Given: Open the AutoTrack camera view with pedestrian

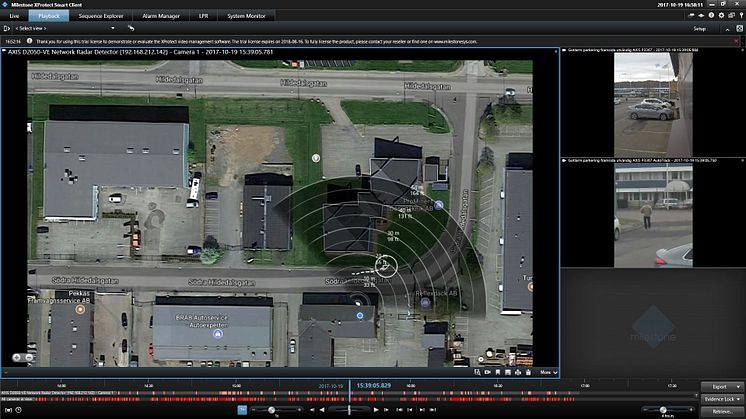Looking at the screenshot, I should (653, 215).
